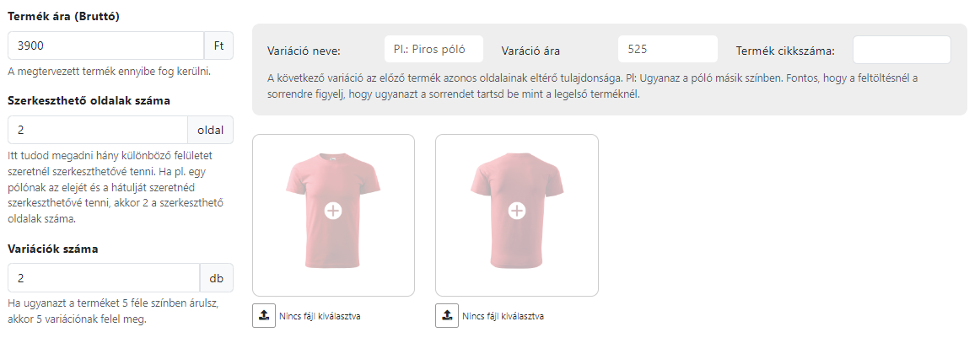Screen dimensions: 980x343
Task: Click the Termék cikkszáma: label
Action: 786,51
